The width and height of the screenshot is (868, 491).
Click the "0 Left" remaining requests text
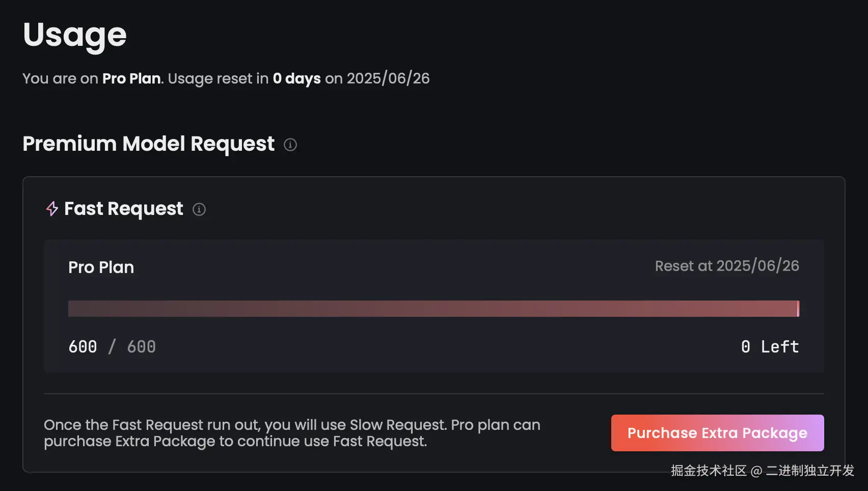pyautogui.click(x=770, y=347)
